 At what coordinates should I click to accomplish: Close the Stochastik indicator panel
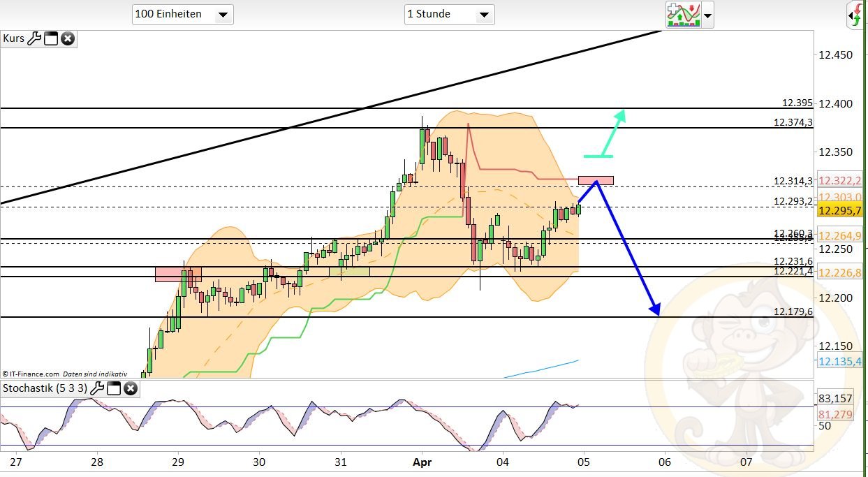(x=131, y=389)
